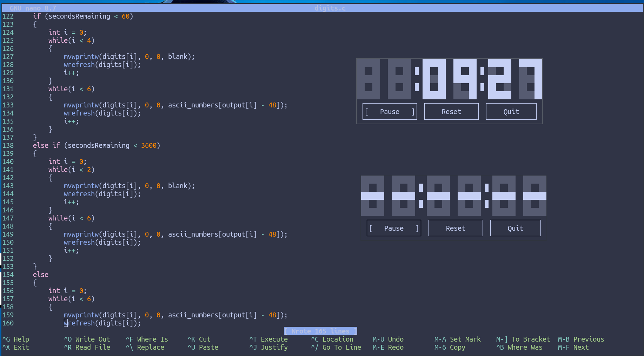Screen dimensions: 644x356
Task: Click Reset in the timer showing 09:27
Action: [451, 112]
